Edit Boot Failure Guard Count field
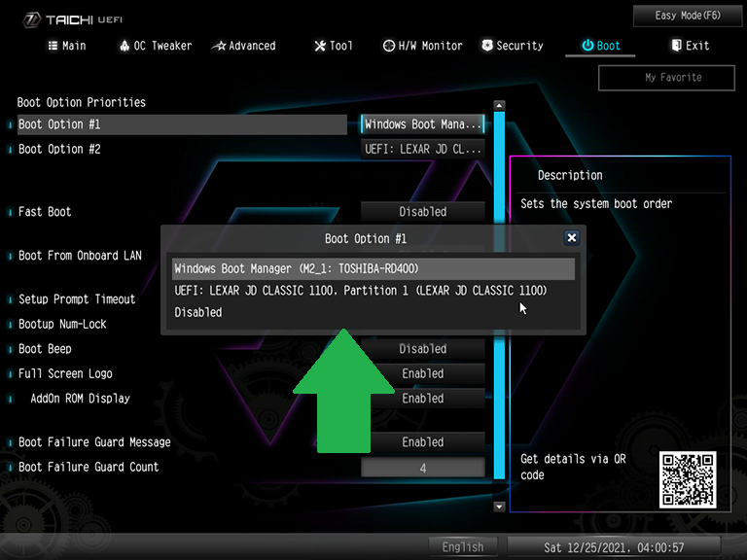The width and height of the screenshot is (747, 560). tap(422, 468)
